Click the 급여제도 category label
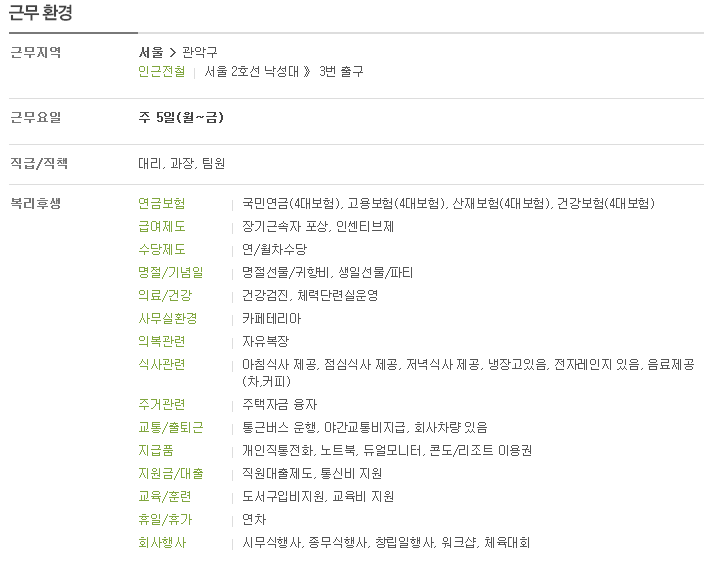 pyautogui.click(x=161, y=227)
